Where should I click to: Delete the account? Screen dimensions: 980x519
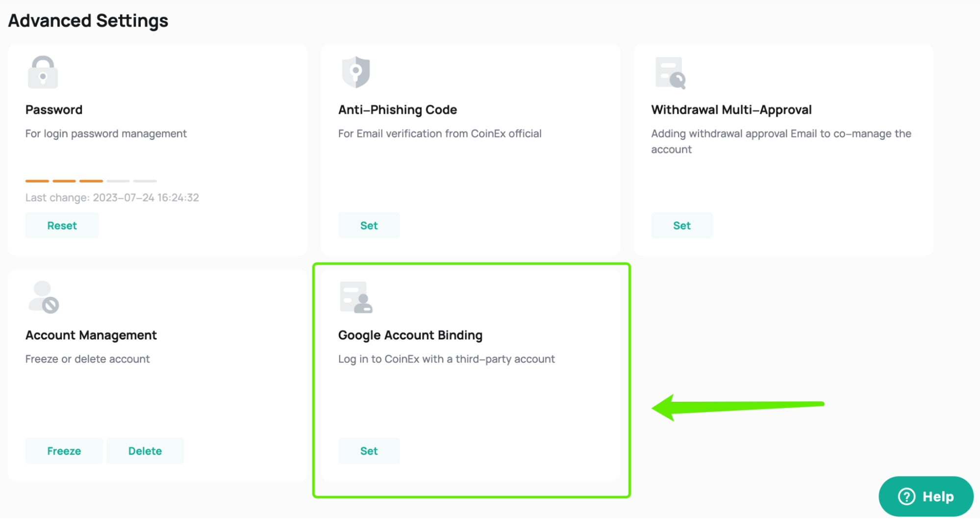pos(145,450)
